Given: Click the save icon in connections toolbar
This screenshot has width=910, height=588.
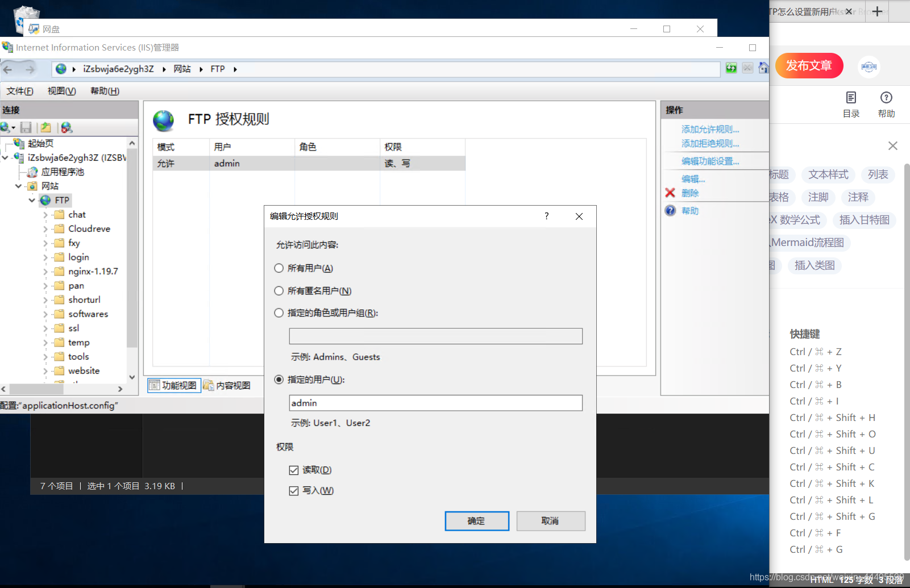Looking at the screenshot, I should tap(26, 128).
